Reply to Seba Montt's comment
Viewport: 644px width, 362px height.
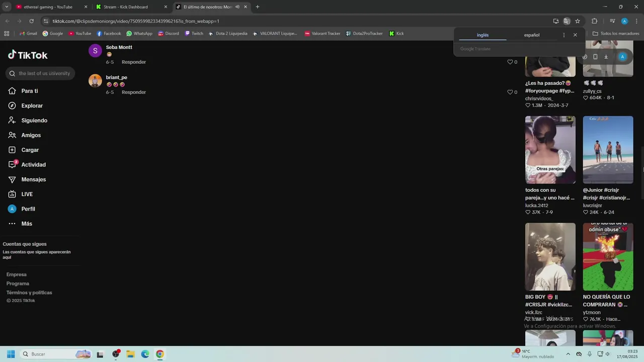click(134, 62)
